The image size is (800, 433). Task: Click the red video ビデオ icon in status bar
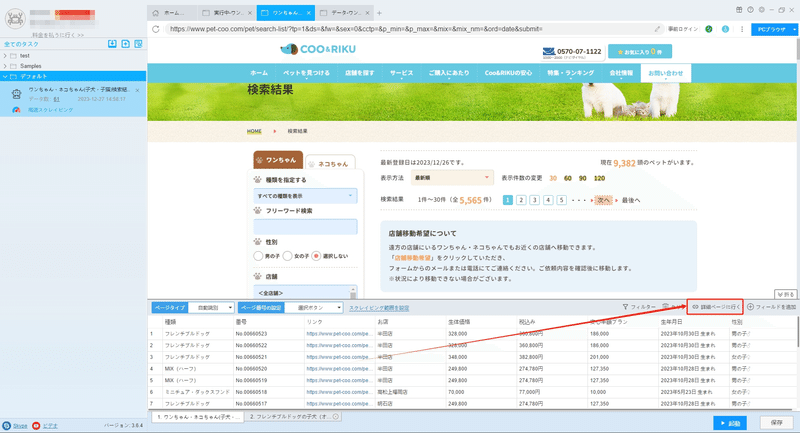[x=36, y=425]
